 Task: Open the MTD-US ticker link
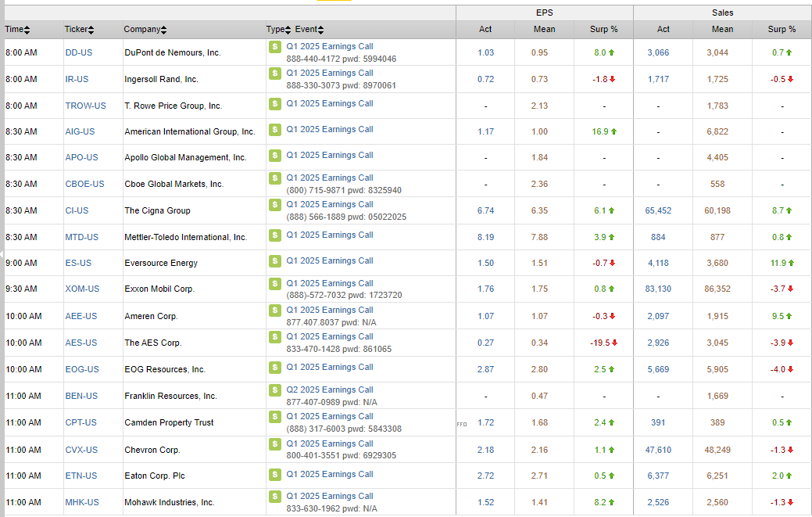81,237
